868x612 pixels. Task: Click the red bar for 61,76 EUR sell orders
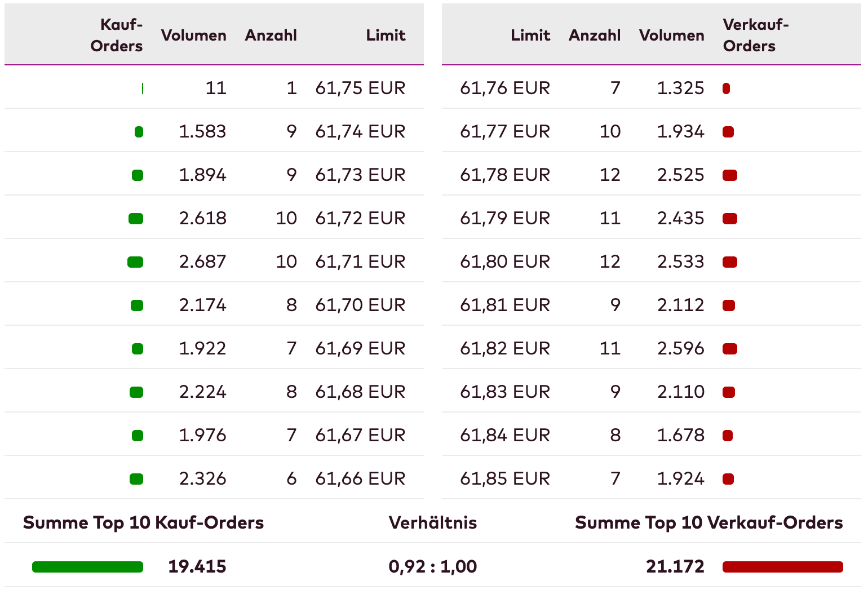point(726,88)
